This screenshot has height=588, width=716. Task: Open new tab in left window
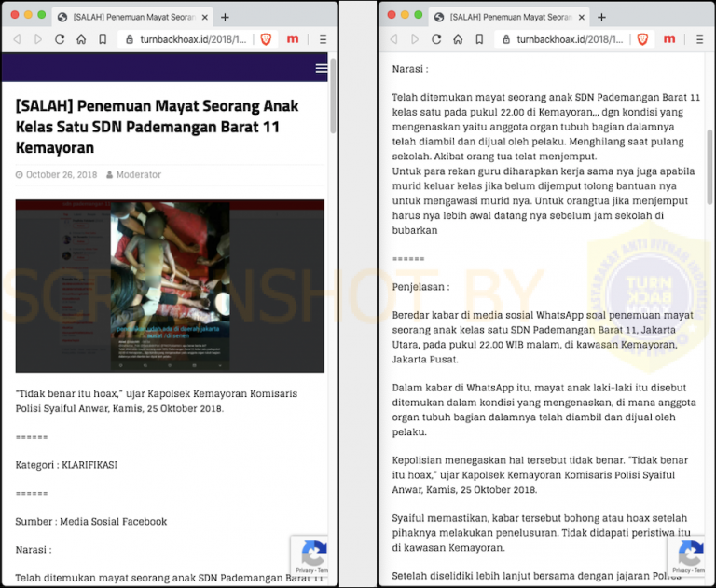click(225, 18)
